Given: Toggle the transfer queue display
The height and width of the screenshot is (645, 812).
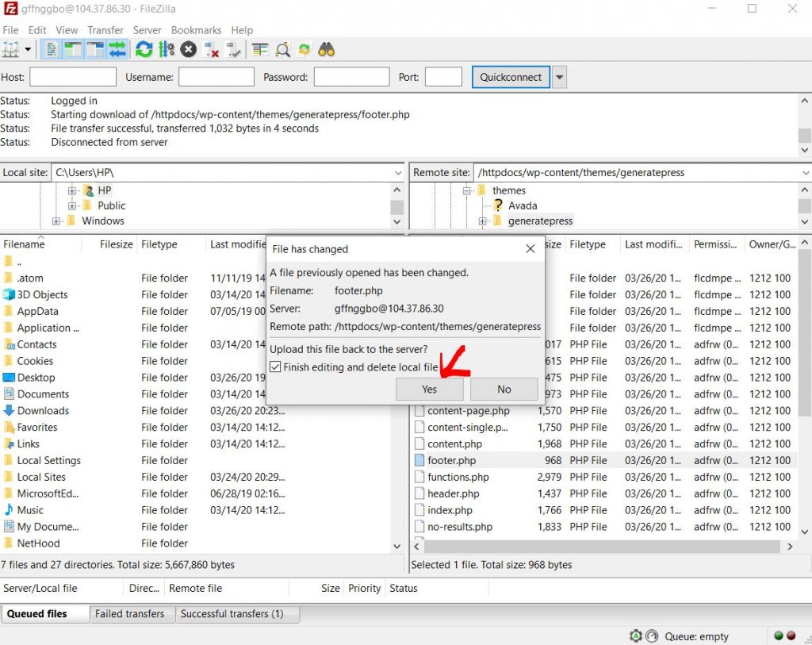Looking at the screenshot, I should (x=117, y=50).
